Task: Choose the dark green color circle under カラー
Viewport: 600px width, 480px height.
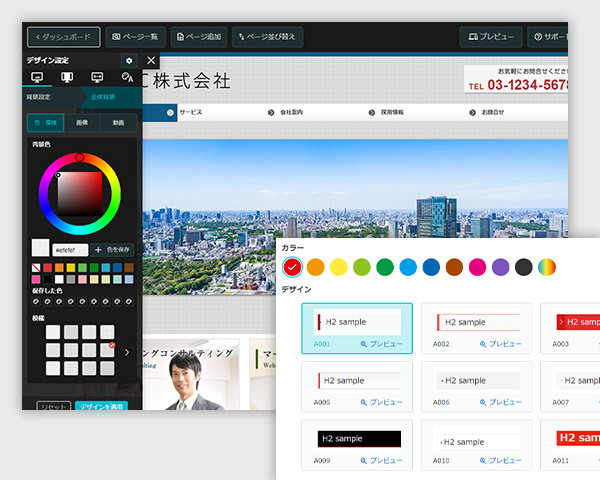Action: point(385,267)
